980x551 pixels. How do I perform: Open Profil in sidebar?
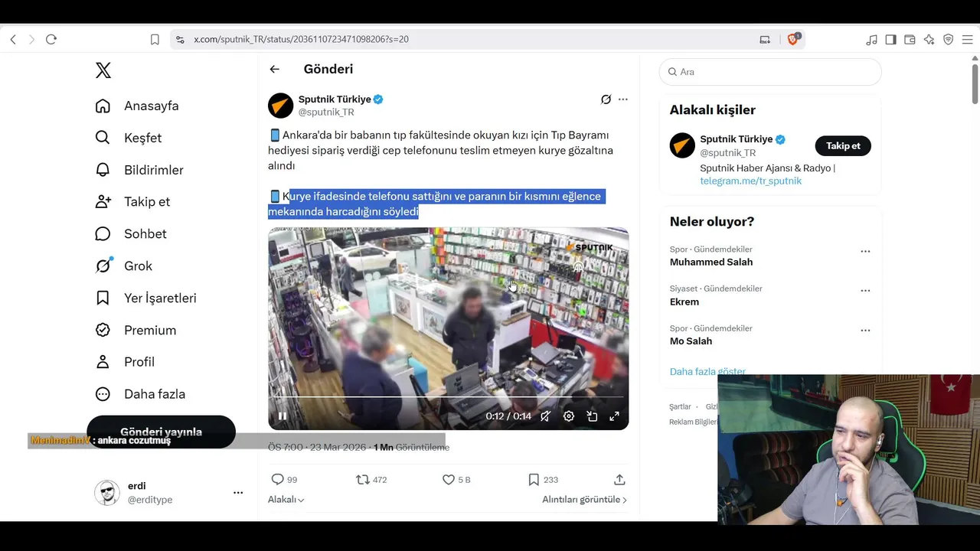(125, 362)
